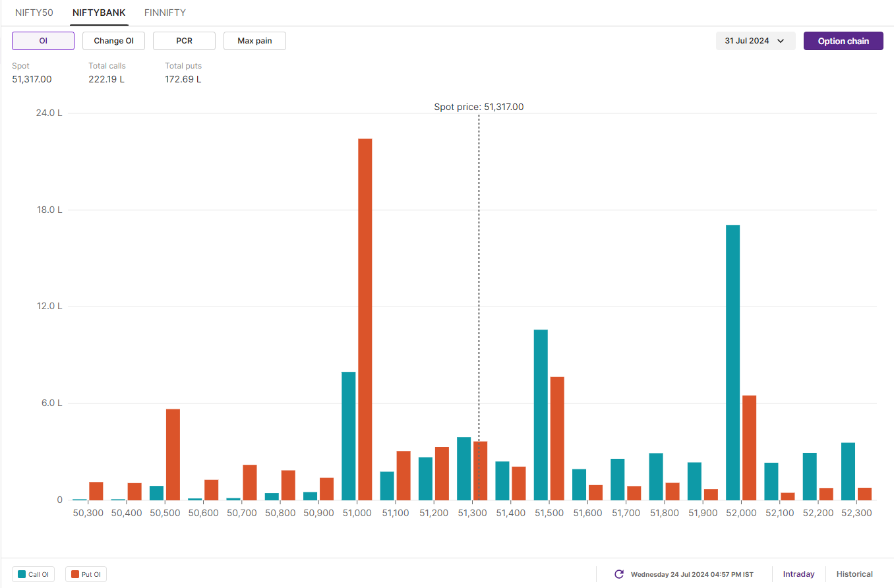Click the 52,300 strike axis label
The width and height of the screenshot is (894, 588).
[856, 513]
